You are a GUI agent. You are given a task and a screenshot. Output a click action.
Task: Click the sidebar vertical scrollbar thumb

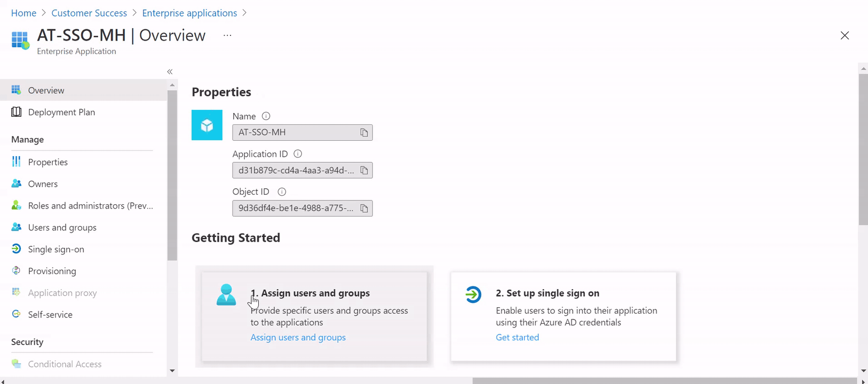coord(172,175)
